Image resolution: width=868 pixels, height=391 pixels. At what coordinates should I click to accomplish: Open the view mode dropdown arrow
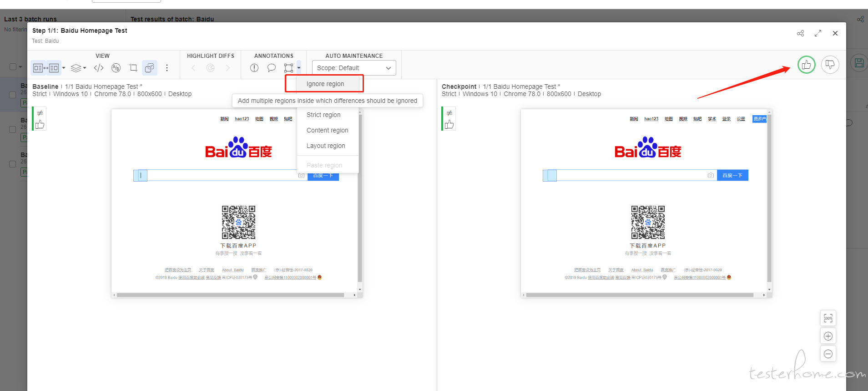pyautogui.click(x=64, y=68)
